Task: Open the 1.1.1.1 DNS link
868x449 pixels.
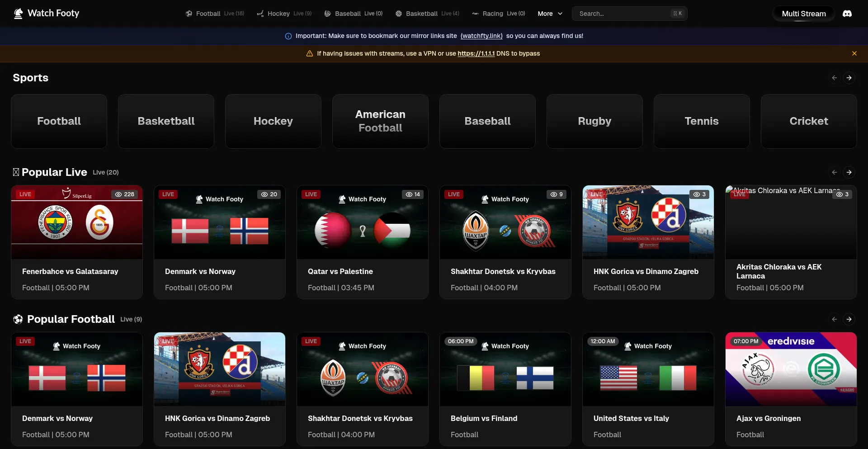Action: pos(476,53)
